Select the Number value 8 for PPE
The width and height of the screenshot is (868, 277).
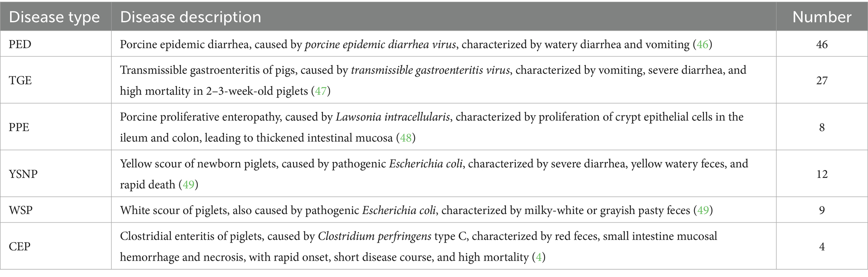pos(821,127)
